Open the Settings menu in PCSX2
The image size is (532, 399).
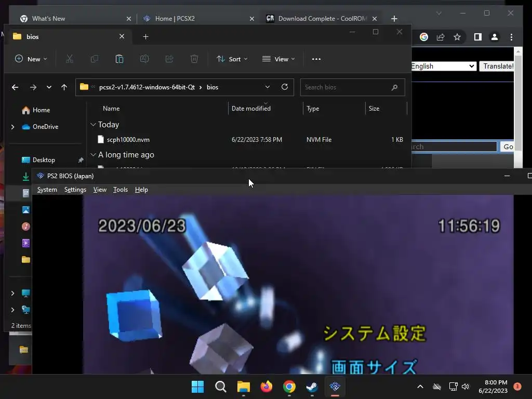coord(75,190)
